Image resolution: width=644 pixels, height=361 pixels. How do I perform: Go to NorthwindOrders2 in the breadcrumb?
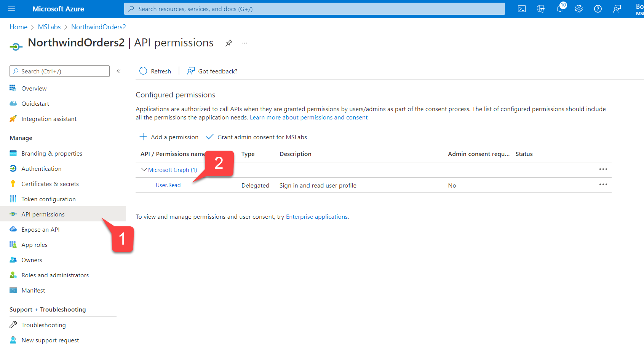(x=99, y=27)
